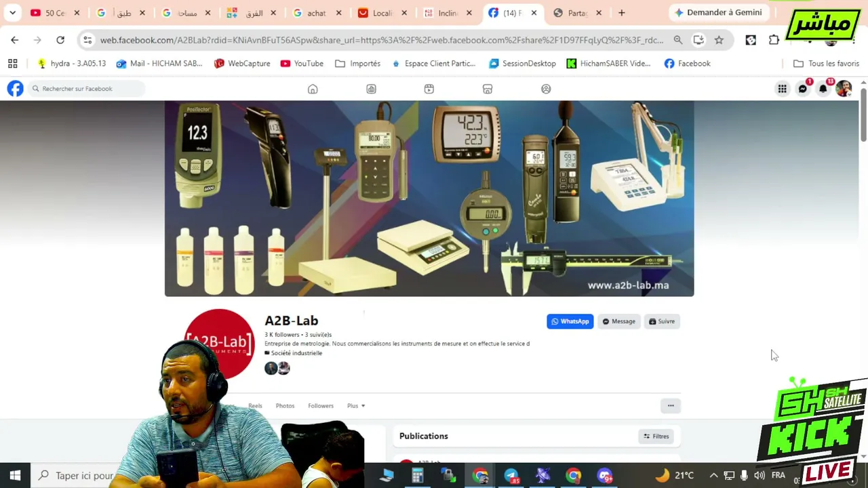Open the SessionDesktop bookmark
868x488 pixels.
point(522,64)
